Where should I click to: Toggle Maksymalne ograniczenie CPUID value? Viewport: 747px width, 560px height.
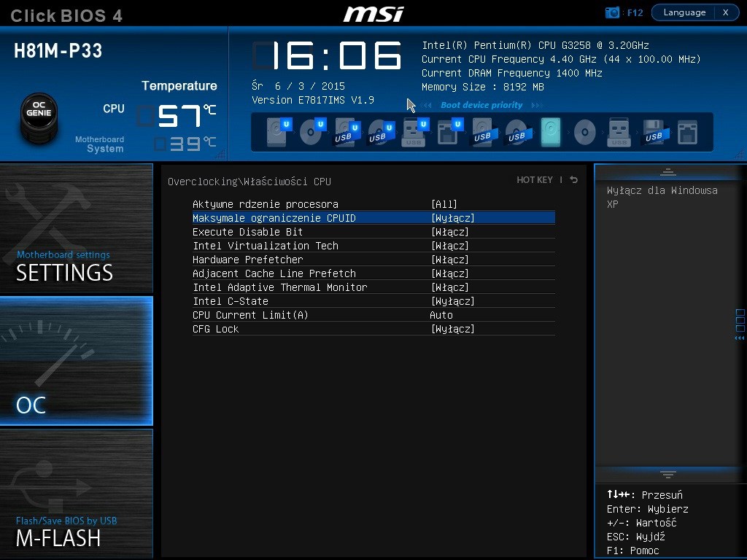[452, 218]
